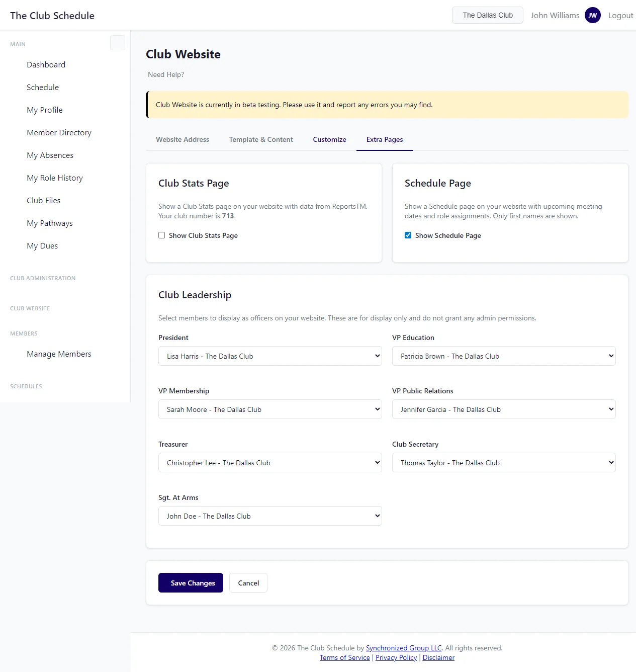Expand the VP Public Relations dropdown
The image size is (636, 672).
[503, 409]
